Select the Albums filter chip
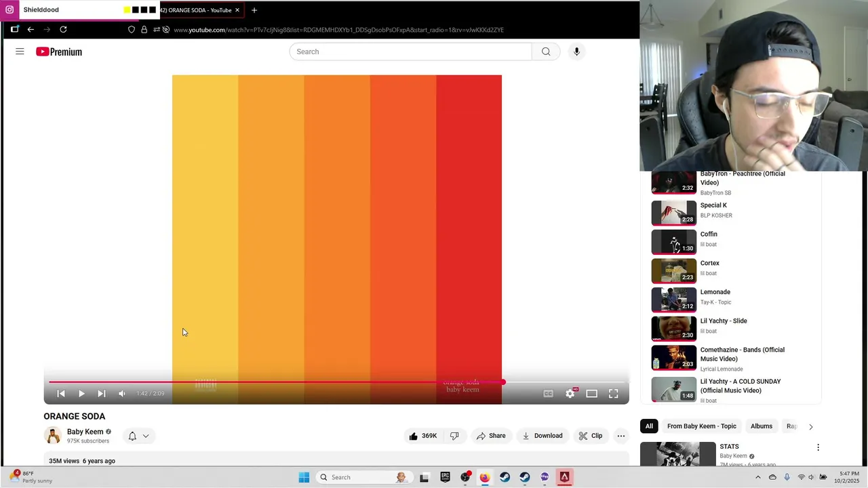The height and width of the screenshot is (488, 868). tap(762, 426)
